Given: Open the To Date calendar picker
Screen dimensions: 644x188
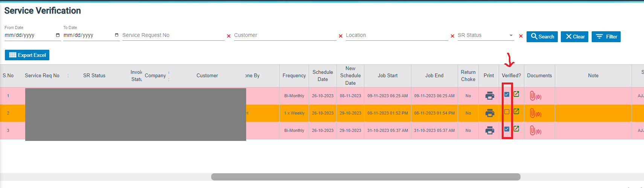Looking at the screenshot, I should [x=116, y=35].
